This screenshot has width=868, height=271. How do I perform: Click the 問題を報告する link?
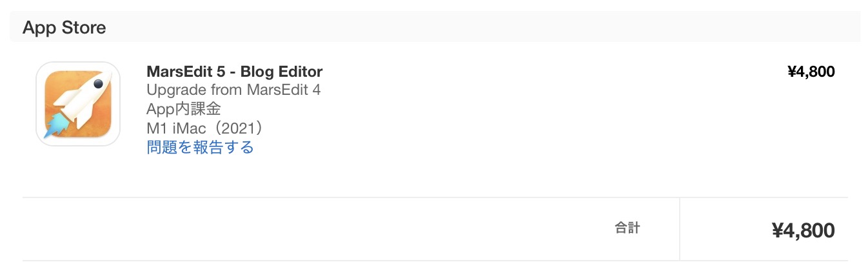tap(201, 147)
